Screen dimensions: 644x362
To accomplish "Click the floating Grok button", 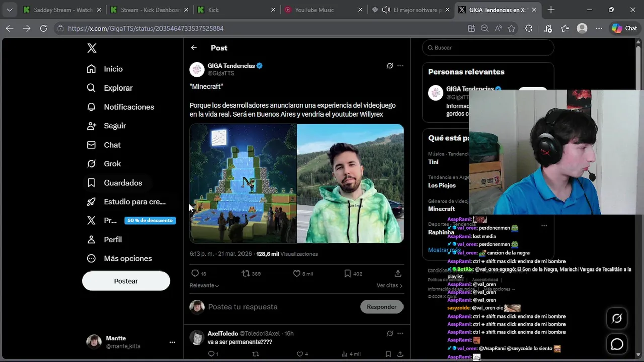I will tap(617, 318).
